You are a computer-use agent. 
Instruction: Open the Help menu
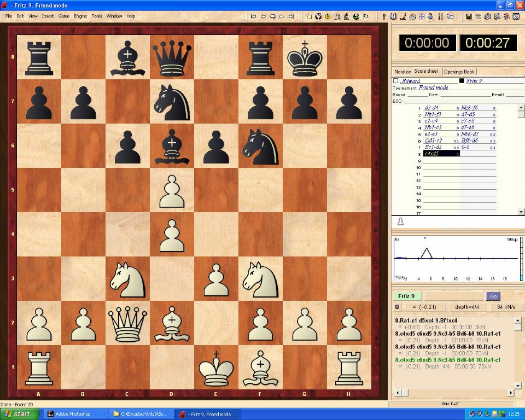click(131, 16)
